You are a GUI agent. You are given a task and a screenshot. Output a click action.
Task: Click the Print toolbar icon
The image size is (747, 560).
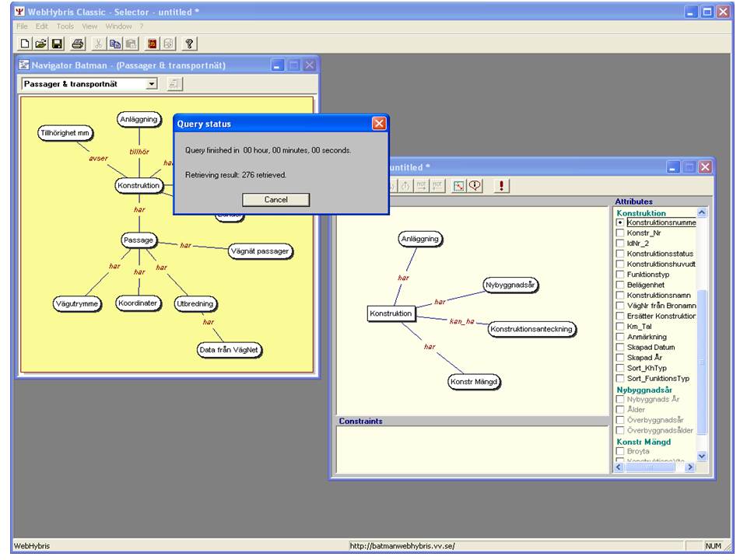point(78,44)
